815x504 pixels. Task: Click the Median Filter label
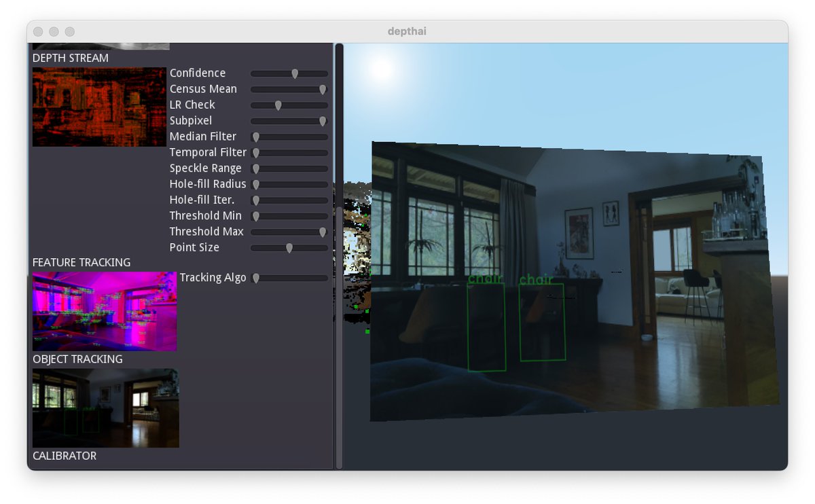[203, 137]
